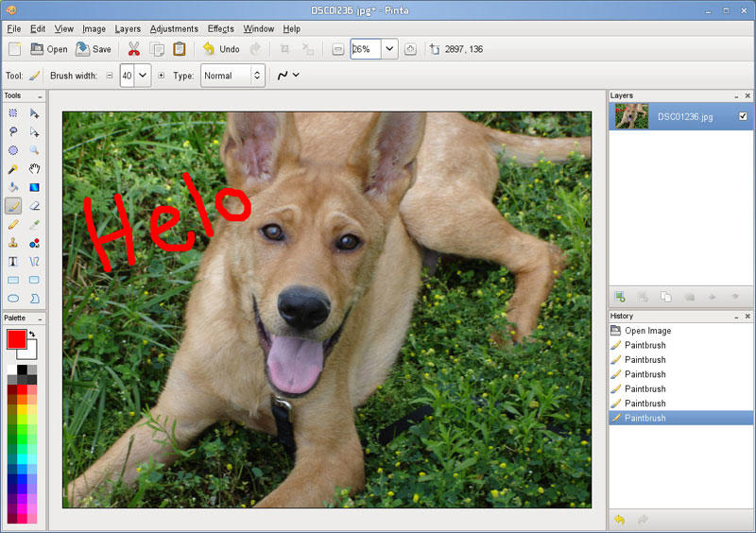Click the Undo button in the toolbar
The image size is (756, 533).
pyautogui.click(x=220, y=49)
